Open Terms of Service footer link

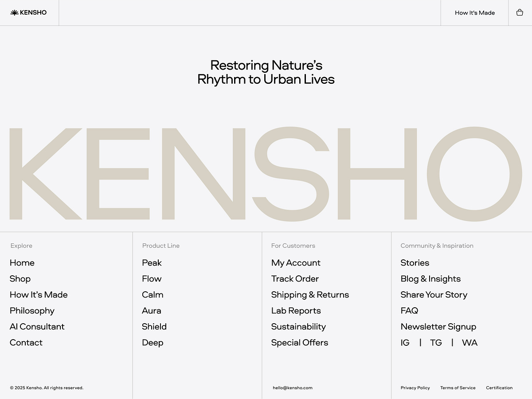click(458, 388)
